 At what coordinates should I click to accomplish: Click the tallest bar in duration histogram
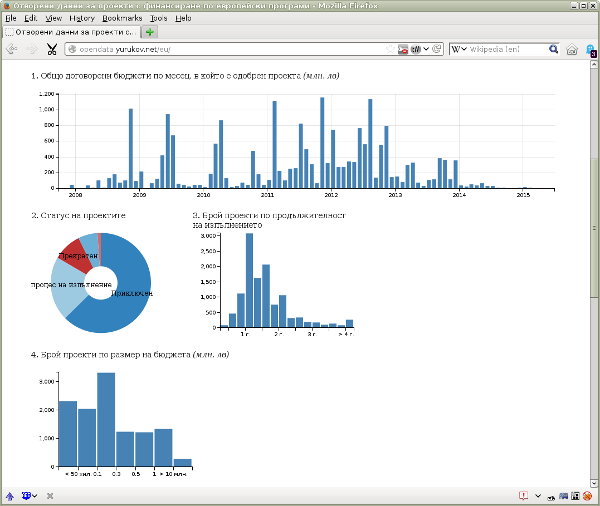click(x=249, y=280)
